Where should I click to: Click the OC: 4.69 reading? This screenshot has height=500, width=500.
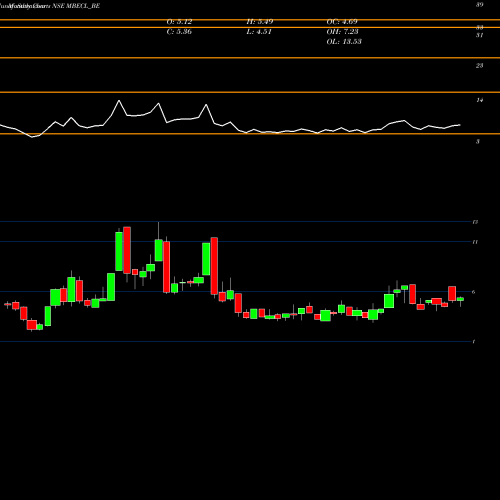coord(342,22)
